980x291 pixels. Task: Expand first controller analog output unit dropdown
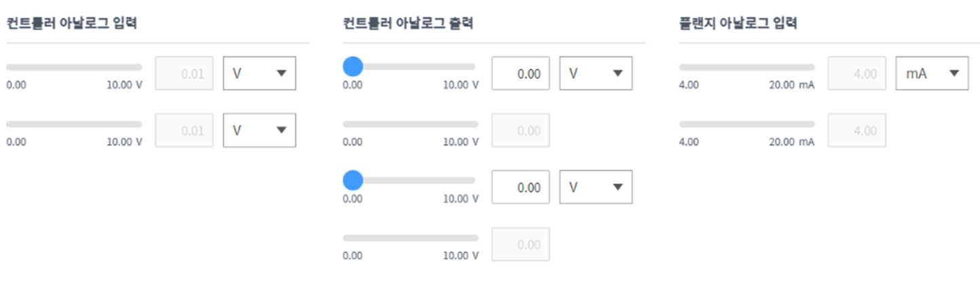[x=596, y=73]
